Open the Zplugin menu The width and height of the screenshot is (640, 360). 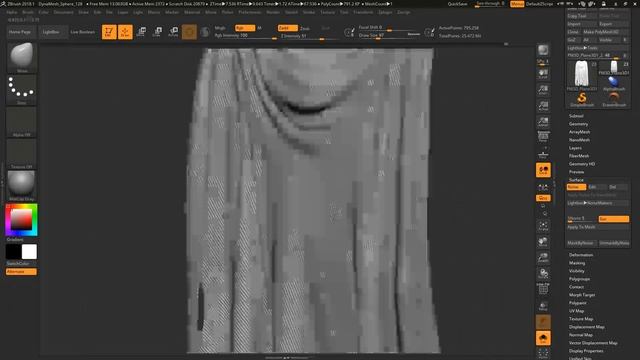click(x=385, y=12)
